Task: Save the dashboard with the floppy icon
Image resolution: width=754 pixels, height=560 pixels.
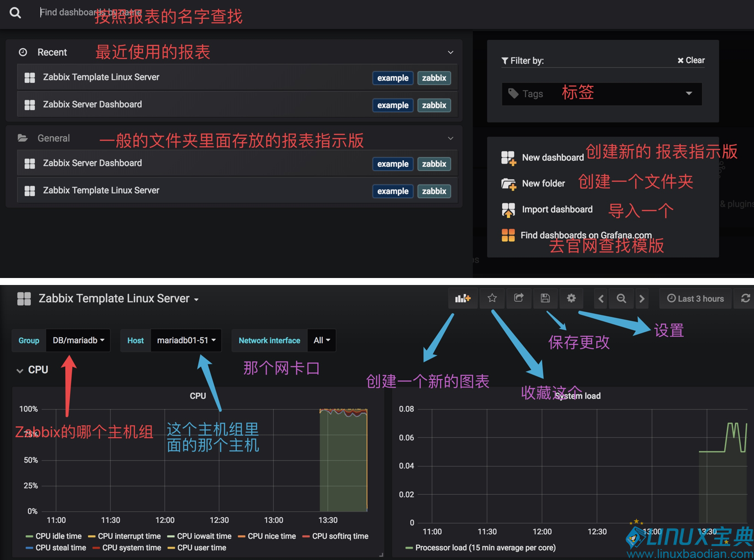Action: 545,298
